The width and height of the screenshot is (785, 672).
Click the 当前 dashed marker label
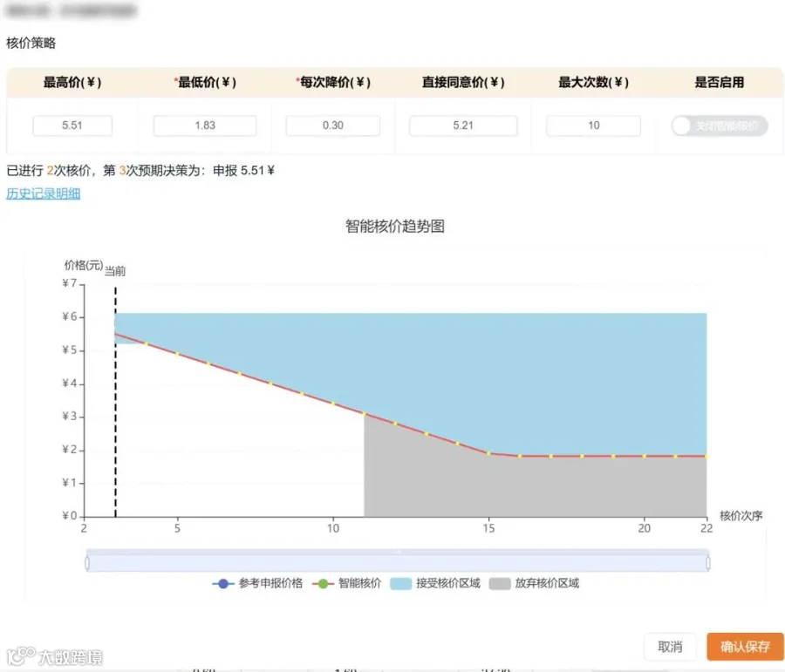[x=115, y=271]
